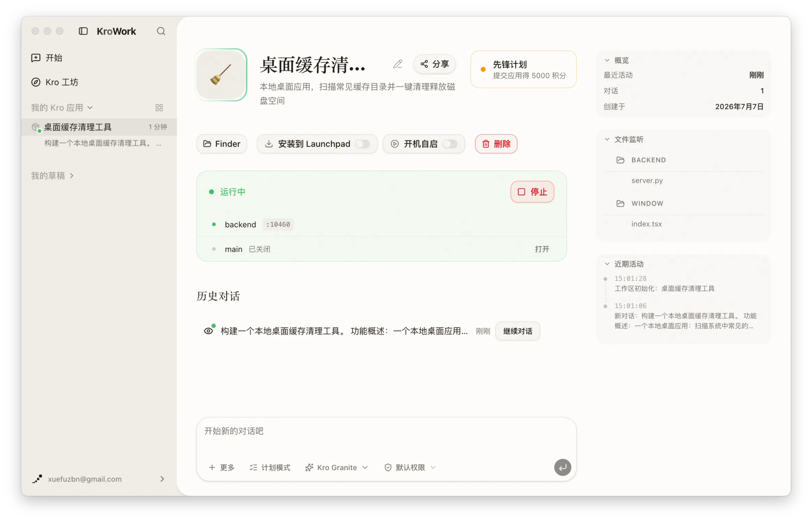812x522 pixels.
Task: Toggle the 安装到 Launchpad switch
Action: [x=362, y=144]
